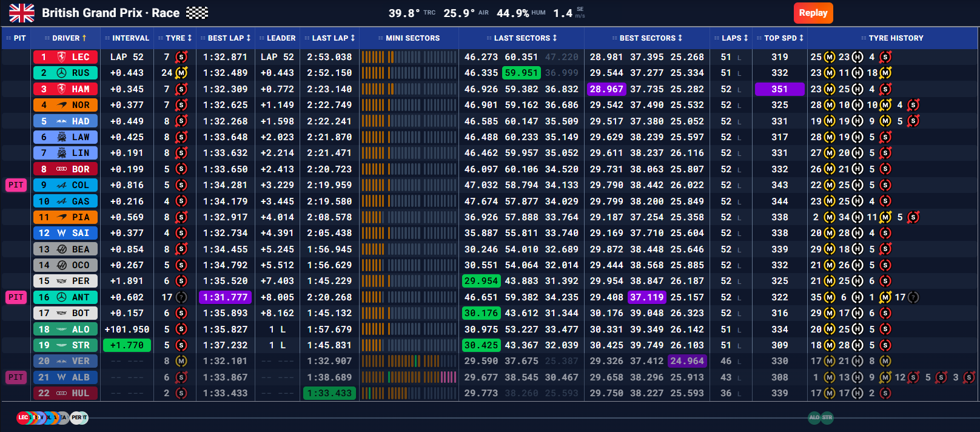Click the purple 351 top speed cell
This screenshot has height=432, width=980.
[x=780, y=89]
